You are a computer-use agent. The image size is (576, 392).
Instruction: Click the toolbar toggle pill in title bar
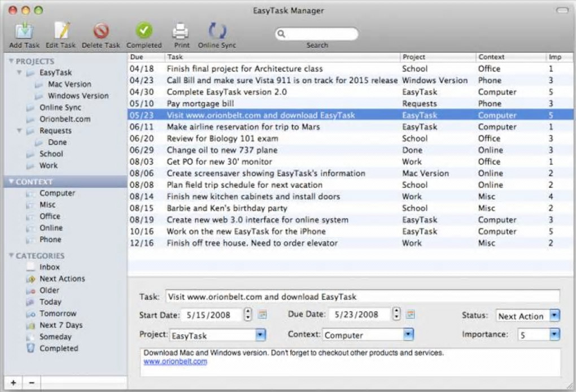562,10
